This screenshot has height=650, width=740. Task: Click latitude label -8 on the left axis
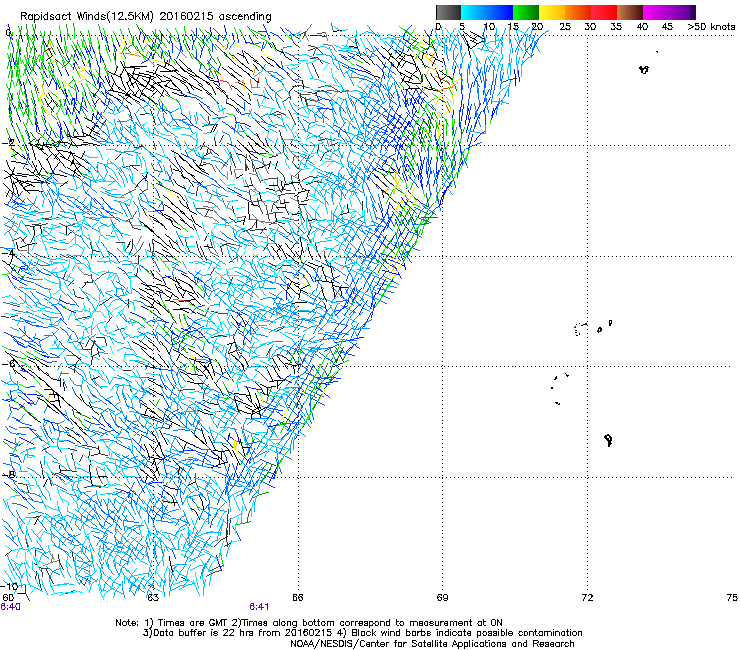[x=9, y=474]
